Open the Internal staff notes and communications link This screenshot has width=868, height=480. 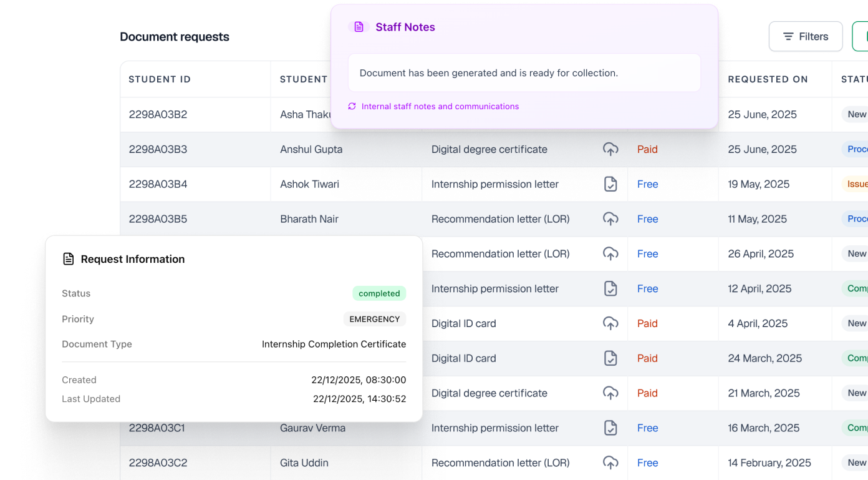(440, 106)
